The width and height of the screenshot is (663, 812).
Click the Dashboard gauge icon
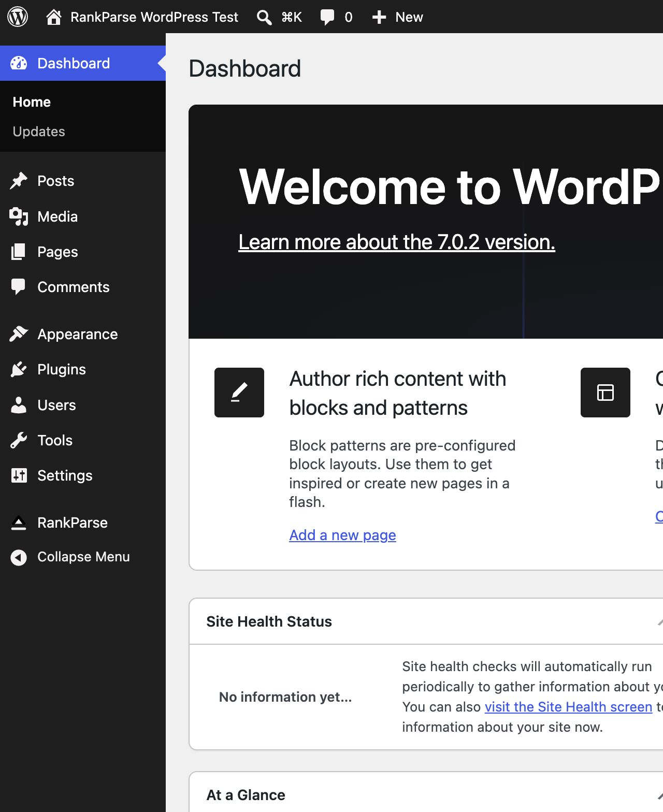point(19,63)
